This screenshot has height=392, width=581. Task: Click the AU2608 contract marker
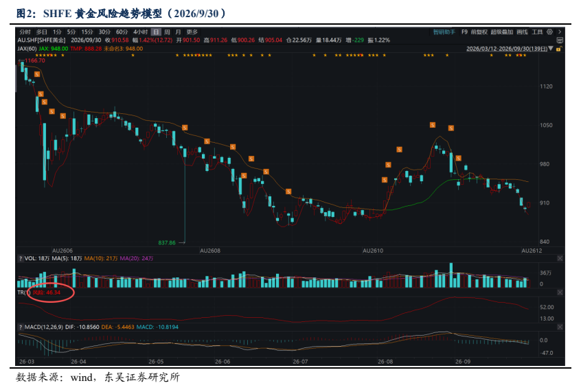click(210, 251)
